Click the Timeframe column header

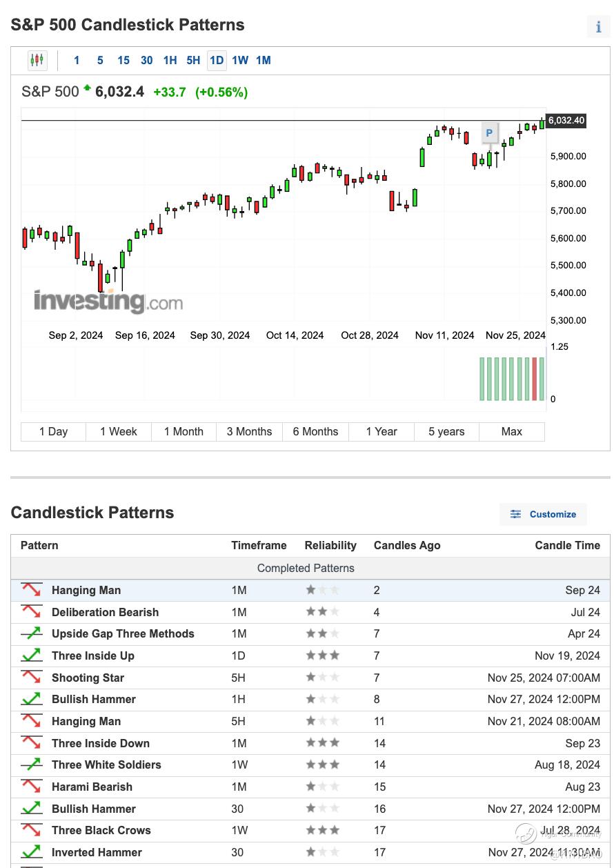259,545
